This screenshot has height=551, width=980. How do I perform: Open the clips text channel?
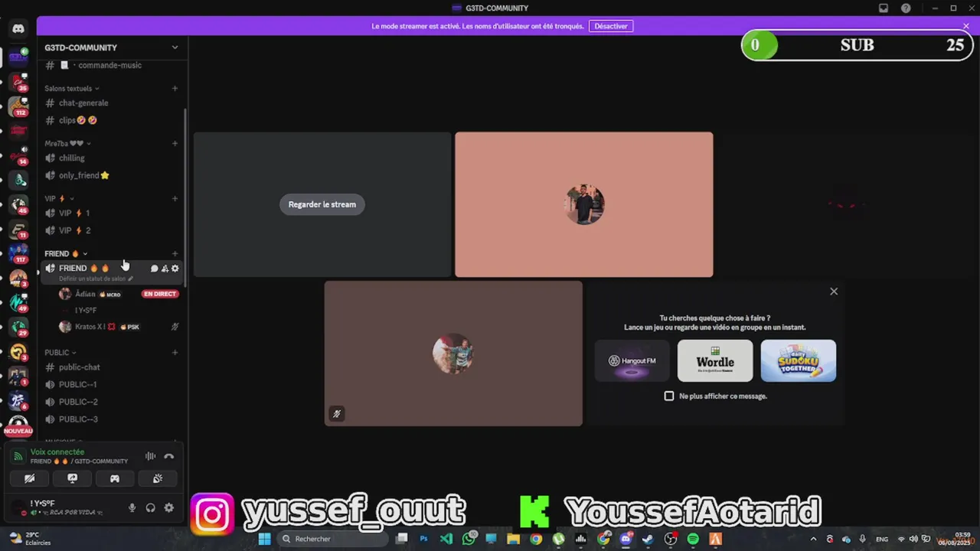pyautogui.click(x=112, y=120)
